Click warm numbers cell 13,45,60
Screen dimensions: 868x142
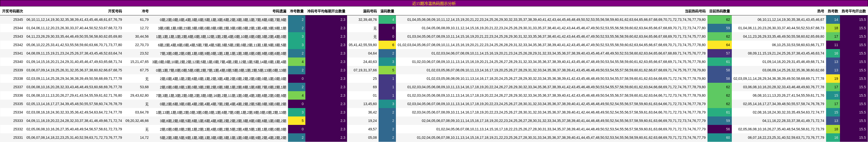pos(370,104)
